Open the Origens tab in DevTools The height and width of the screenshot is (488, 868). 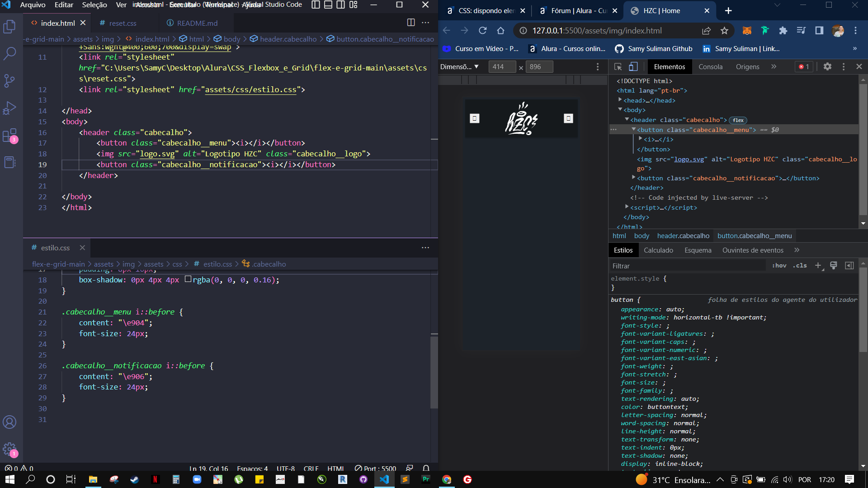[747, 67]
